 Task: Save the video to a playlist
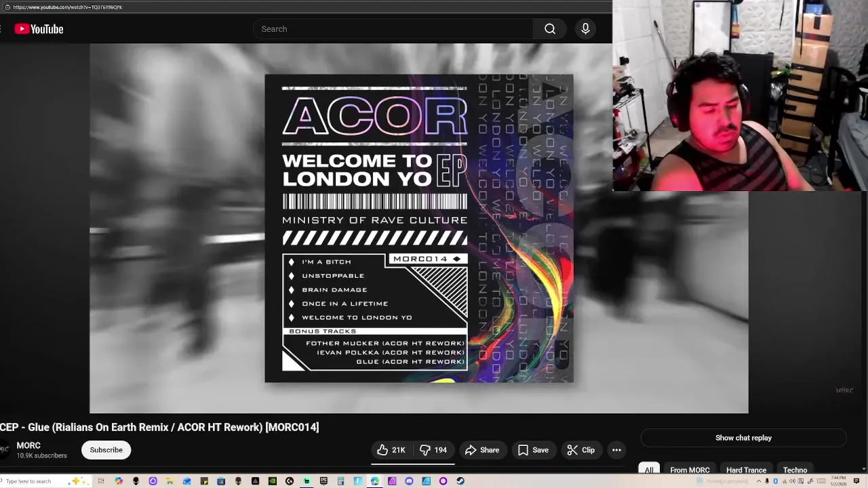click(x=533, y=450)
